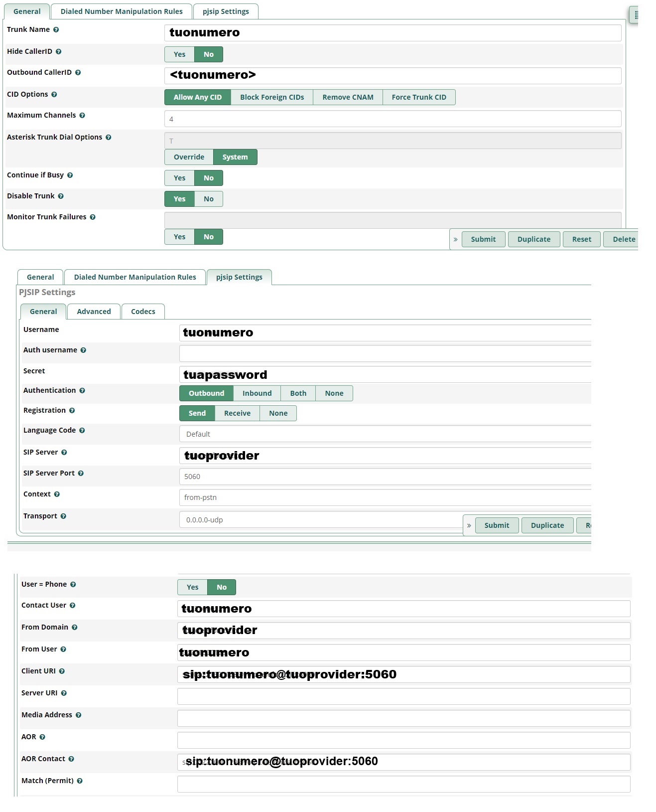This screenshot has height=812, width=656.
Task: Open the Language Code dropdown
Action: 385,434
